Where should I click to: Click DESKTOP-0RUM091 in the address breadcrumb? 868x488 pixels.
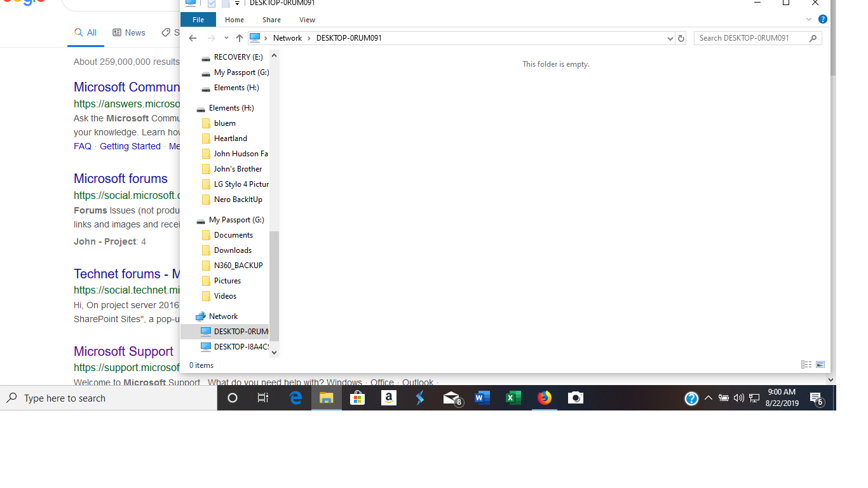[x=349, y=38]
